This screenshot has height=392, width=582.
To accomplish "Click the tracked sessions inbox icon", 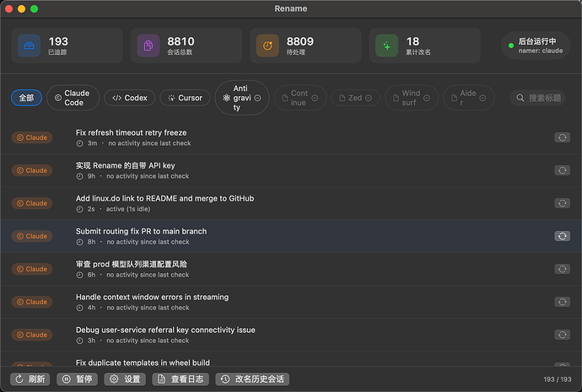I will point(29,46).
